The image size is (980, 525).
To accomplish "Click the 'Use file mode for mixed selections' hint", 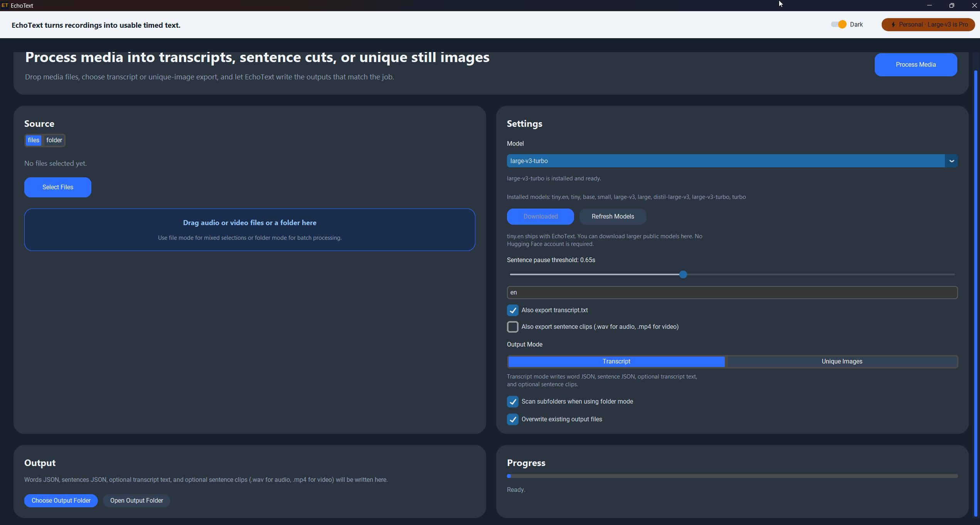I will [249, 238].
